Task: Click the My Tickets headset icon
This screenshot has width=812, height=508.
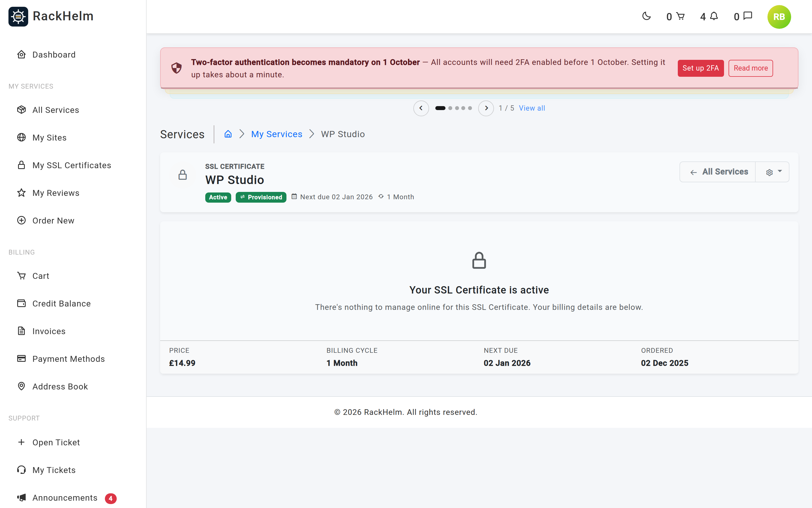Action: (21, 470)
